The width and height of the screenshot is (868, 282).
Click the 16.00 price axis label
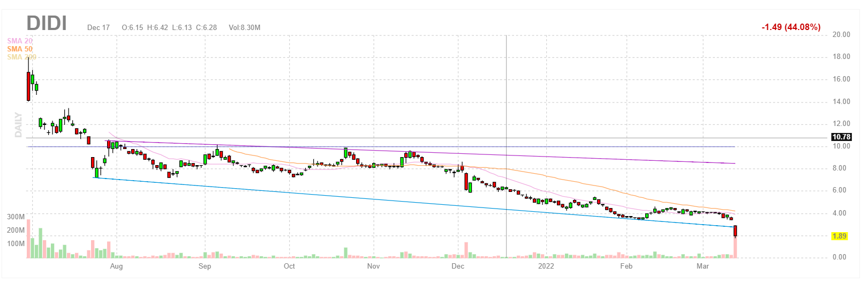click(841, 79)
